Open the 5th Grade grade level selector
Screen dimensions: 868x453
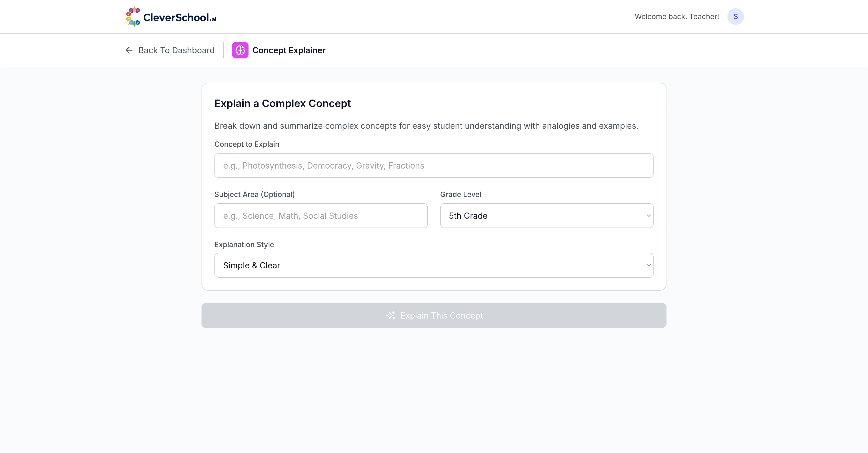coord(546,216)
